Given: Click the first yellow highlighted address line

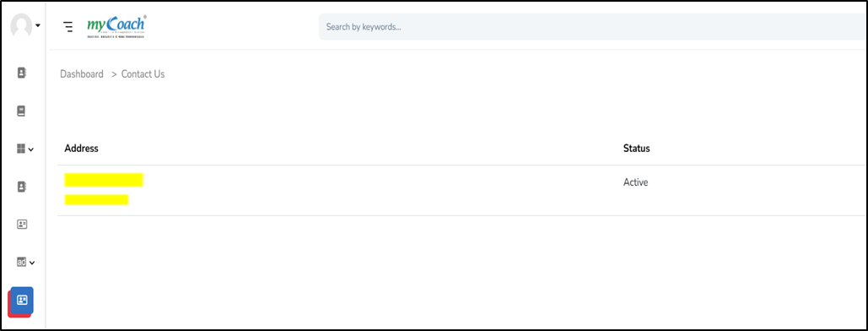Looking at the screenshot, I should click(104, 180).
